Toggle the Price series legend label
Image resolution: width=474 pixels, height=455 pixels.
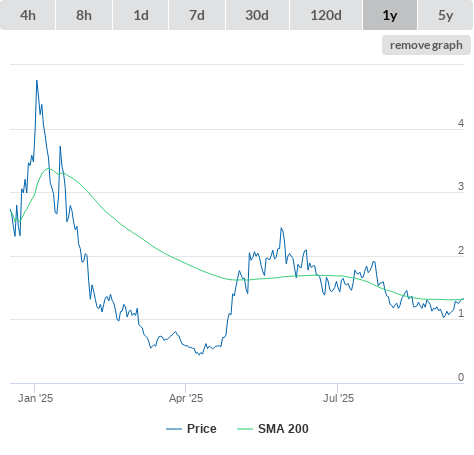point(202,429)
